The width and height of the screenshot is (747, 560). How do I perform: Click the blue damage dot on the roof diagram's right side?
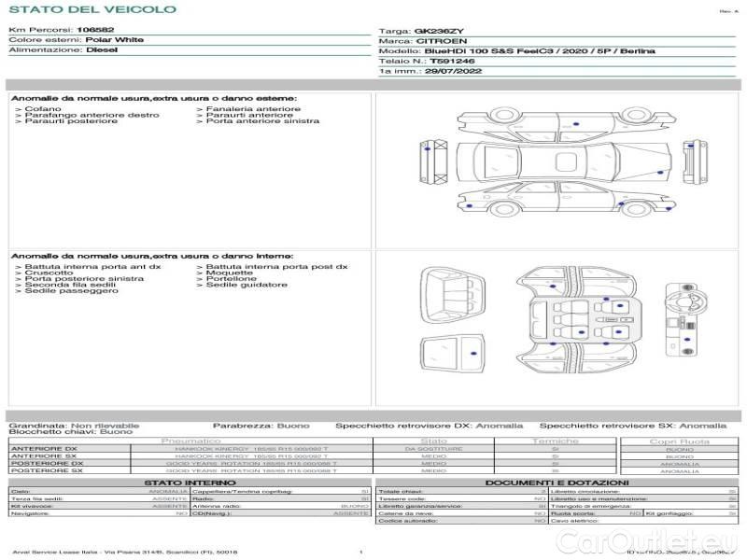pos(660,172)
